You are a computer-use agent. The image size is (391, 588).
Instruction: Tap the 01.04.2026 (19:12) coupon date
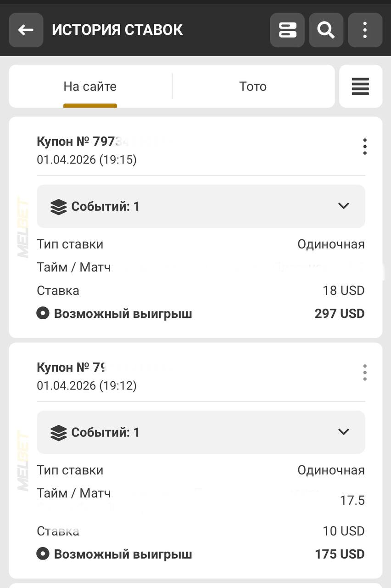pyautogui.click(x=87, y=385)
